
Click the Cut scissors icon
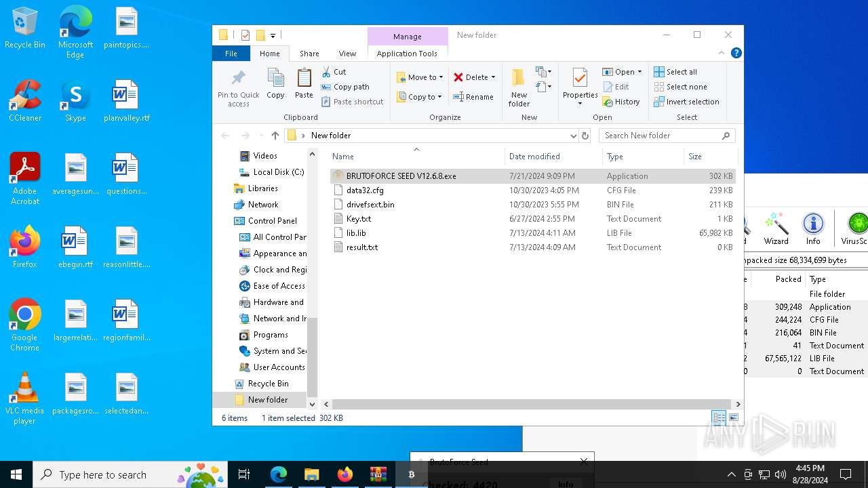point(326,72)
